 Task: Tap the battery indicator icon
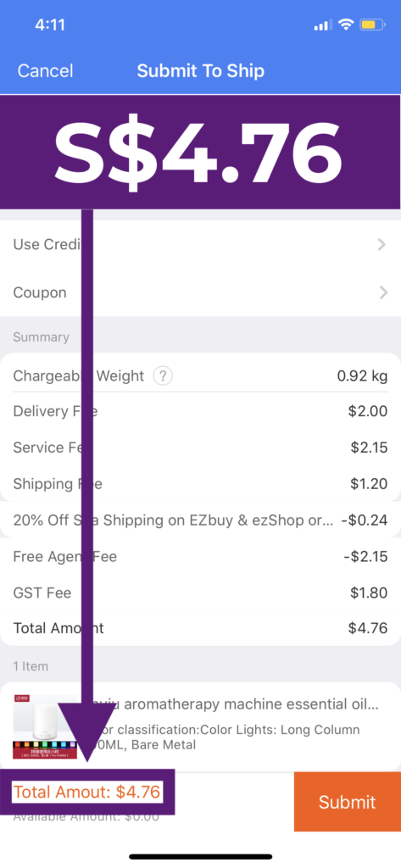click(371, 25)
